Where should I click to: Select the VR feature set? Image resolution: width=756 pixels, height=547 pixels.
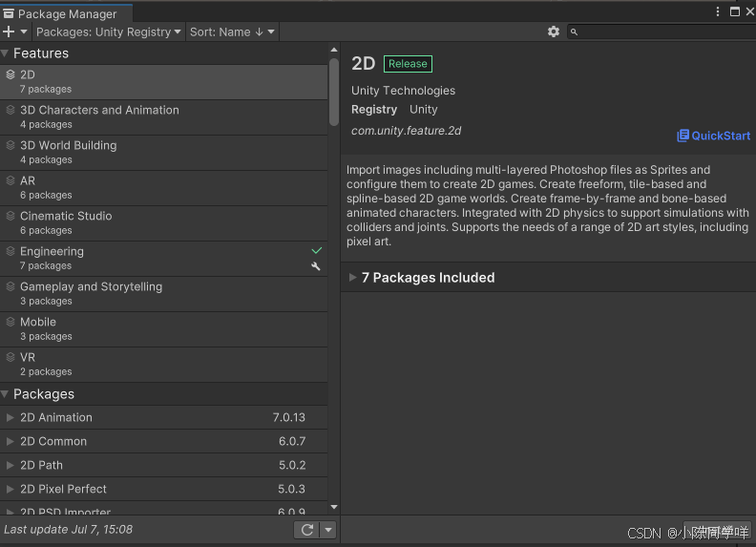pyautogui.click(x=163, y=364)
